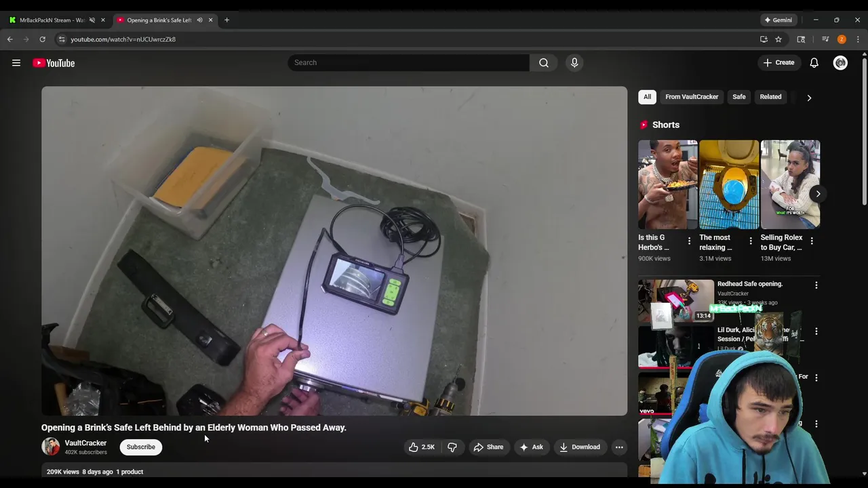868x488 pixels.
Task: Click the Share button
Action: point(488,447)
